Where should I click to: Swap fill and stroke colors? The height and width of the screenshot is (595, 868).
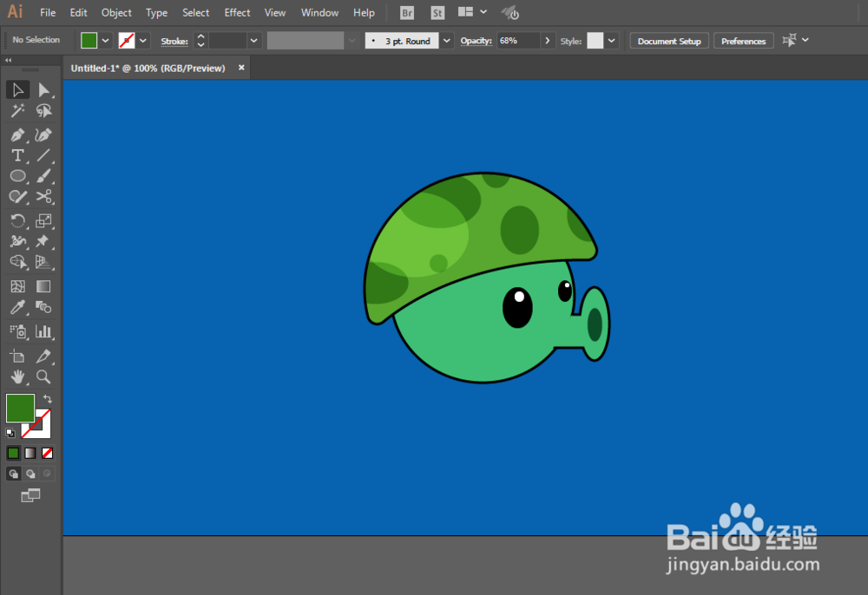(48, 399)
